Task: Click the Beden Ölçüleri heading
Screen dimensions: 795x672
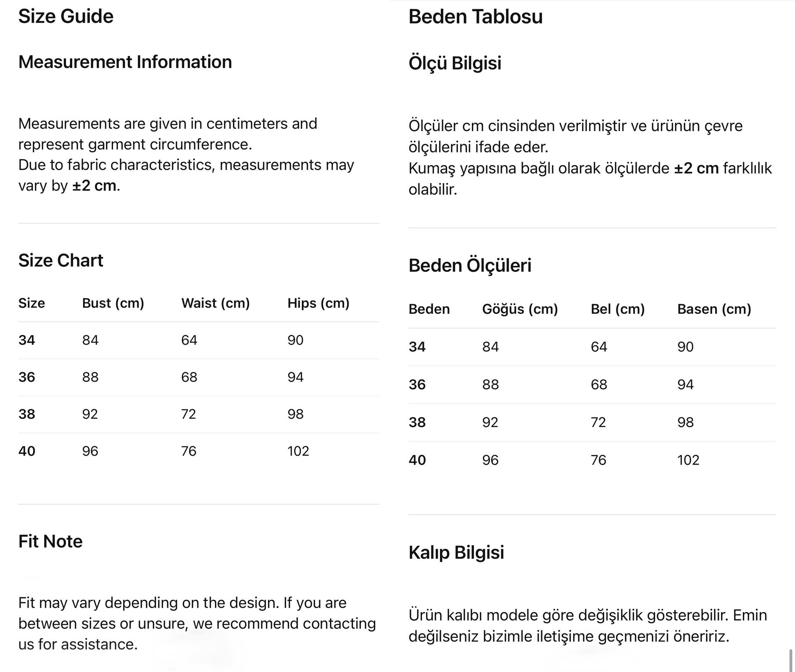Action: pyautogui.click(x=470, y=265)
